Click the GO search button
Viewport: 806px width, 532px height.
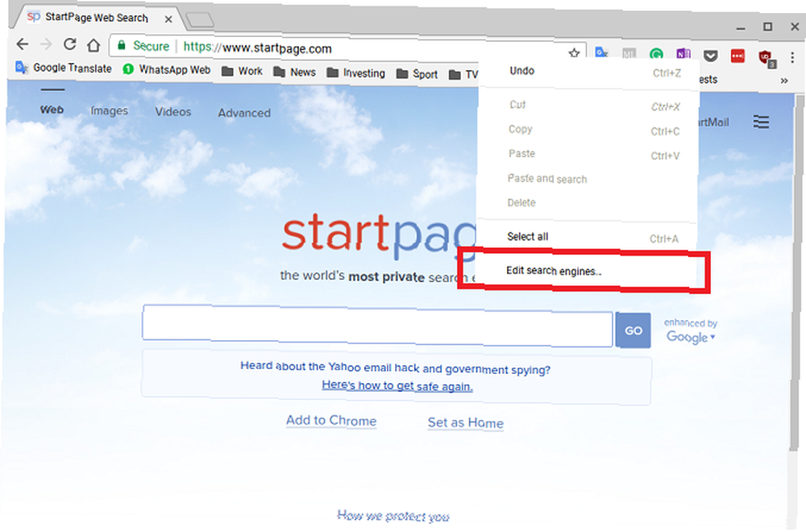coord(634,330)
